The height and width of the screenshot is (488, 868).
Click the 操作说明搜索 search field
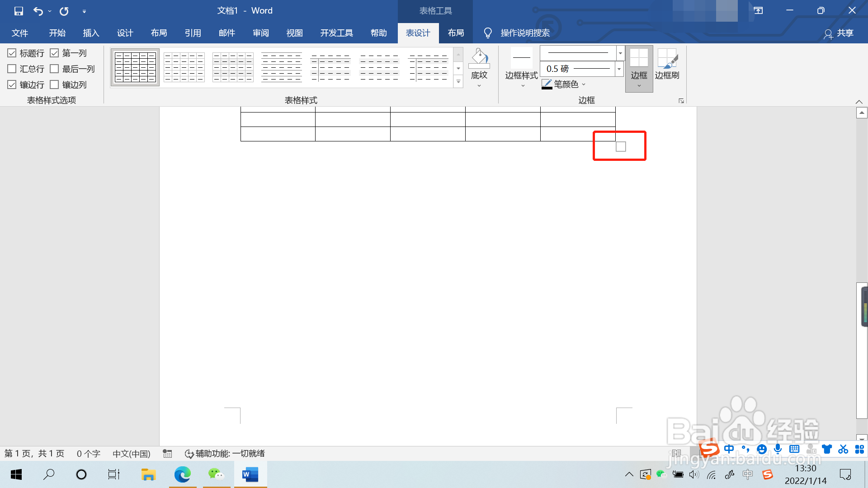pos(525,33)
